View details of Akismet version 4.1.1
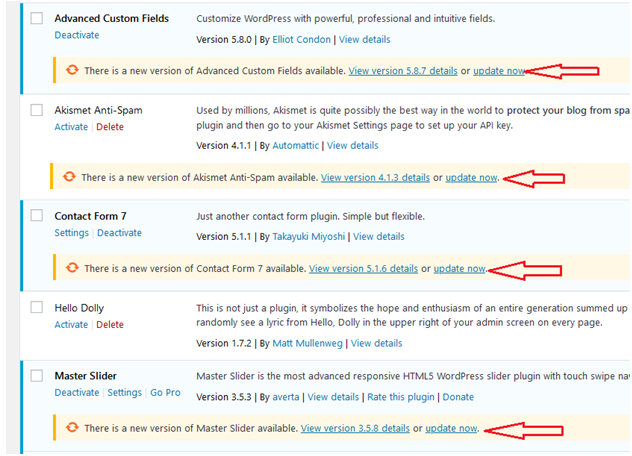Image resolution: width=632 pixels, height=456 pixels. pyautogui.click(x=353, y=146)
